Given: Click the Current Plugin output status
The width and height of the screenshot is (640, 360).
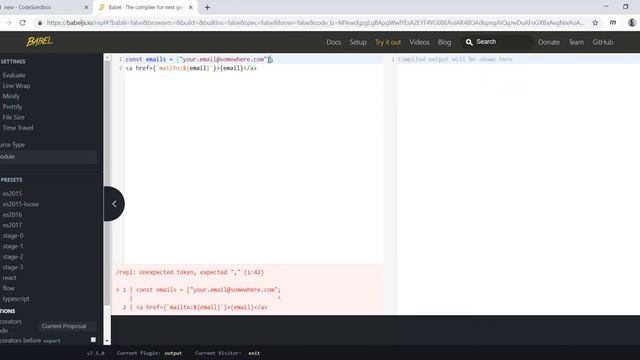Looking at the screenshot, I should tap(149, 353).
